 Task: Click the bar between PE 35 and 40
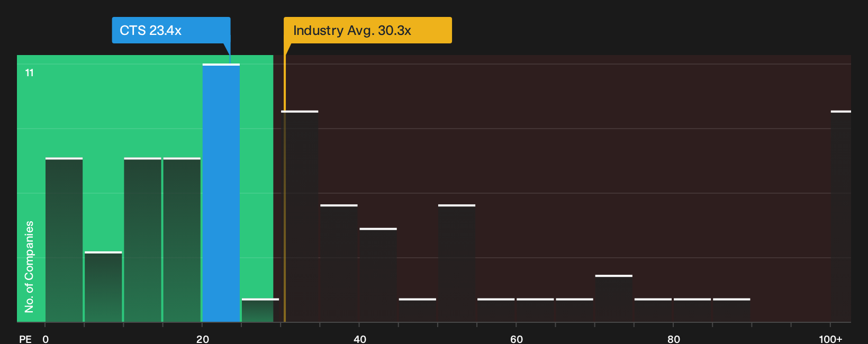(x=339, y=263)
